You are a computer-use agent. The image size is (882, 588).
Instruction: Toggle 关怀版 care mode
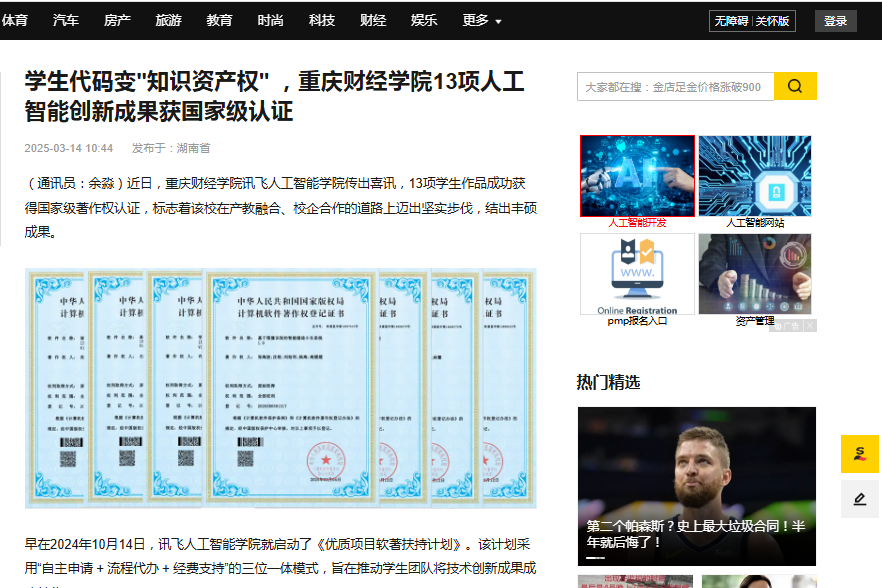[772, 21]
